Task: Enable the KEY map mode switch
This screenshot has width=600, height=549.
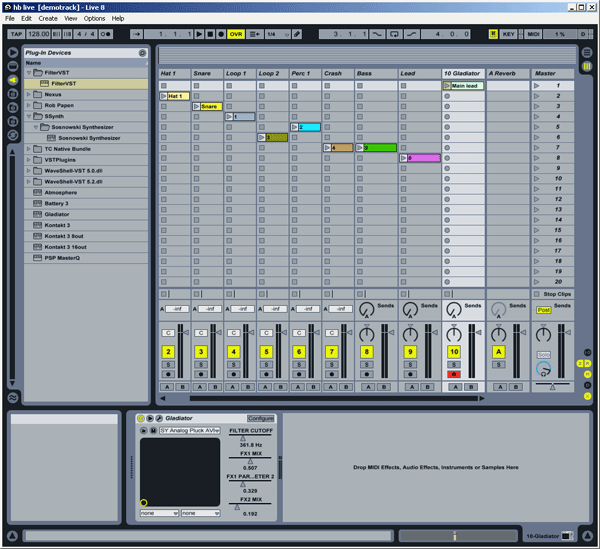Action: [508, 34]
